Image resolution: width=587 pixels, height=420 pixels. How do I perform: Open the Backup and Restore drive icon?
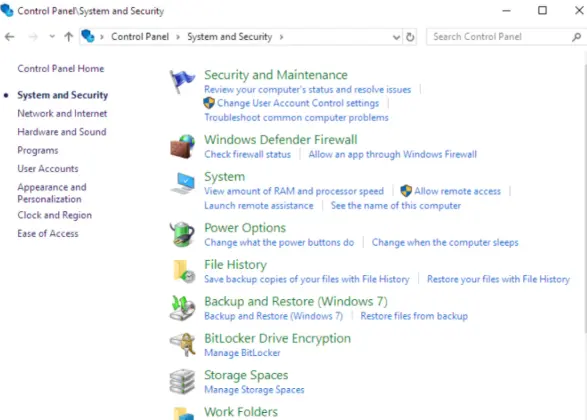(182, 308)
